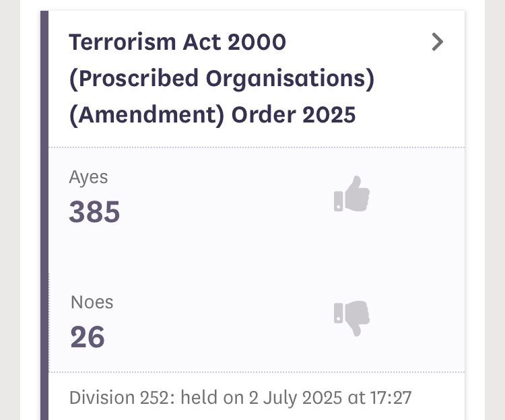Screen dimensions: 505x420
Task: Click the 17:27 division time
Action: coord(389,397)
